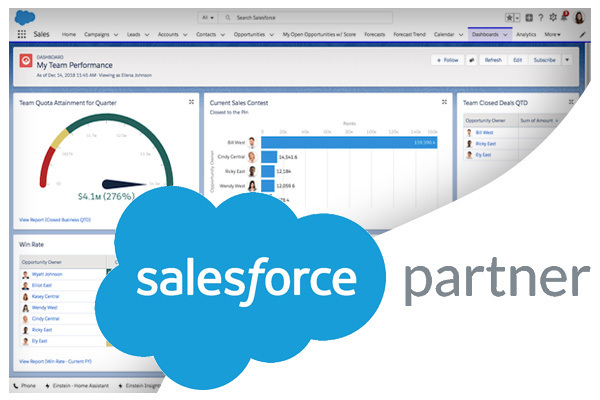600x400 pixels.
Task: Click Bill West's bar in the Sales Contest chart
Action: tap(349, 142)
